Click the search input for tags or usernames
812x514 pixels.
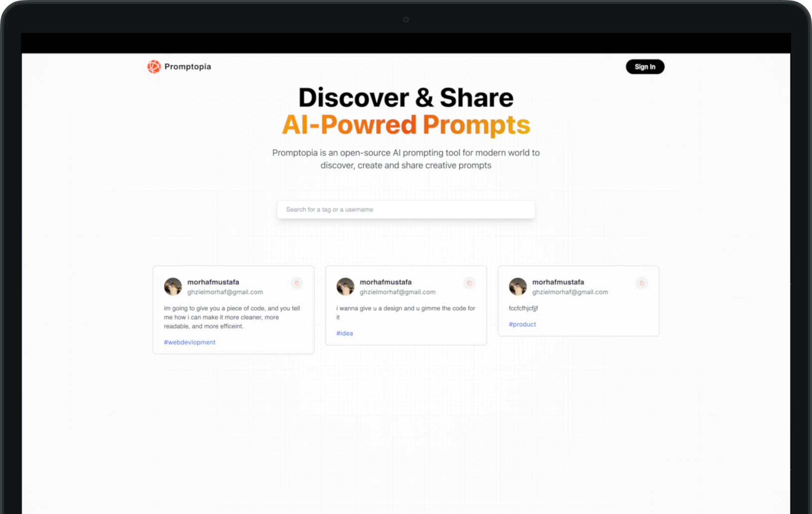405,209
